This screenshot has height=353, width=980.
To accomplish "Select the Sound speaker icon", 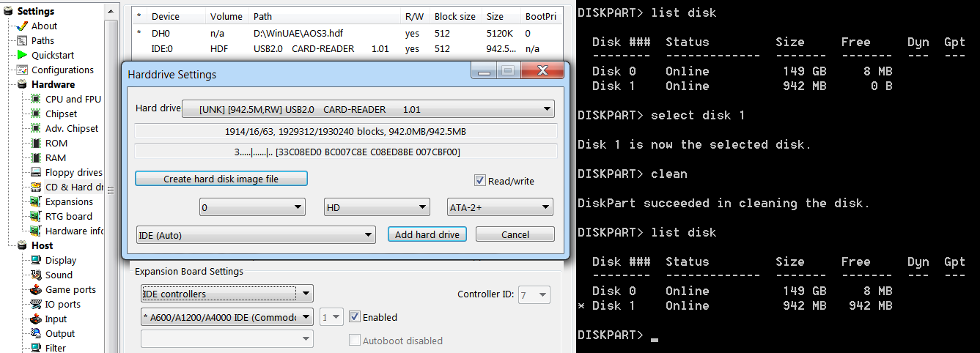I will pyautogui.click(x=35, y=275).
